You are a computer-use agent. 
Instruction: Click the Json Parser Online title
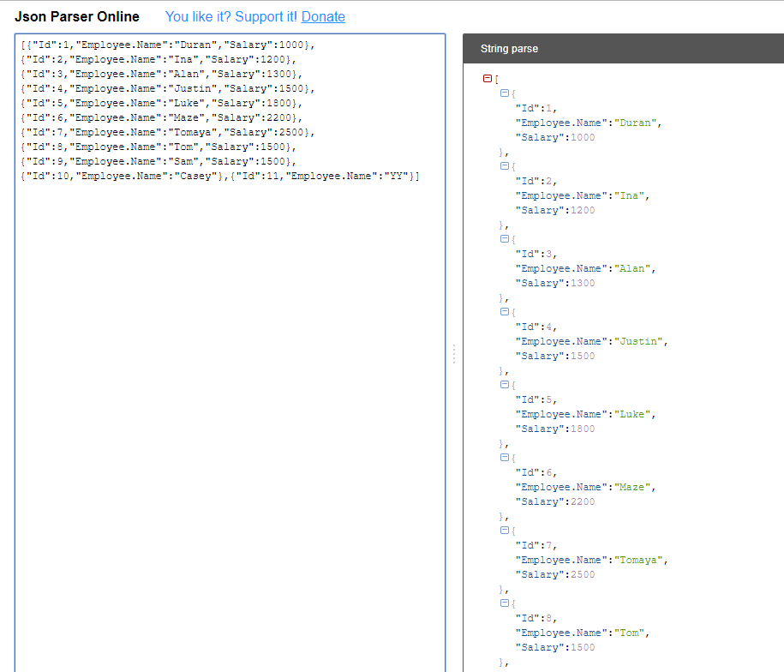click(77, 16)
